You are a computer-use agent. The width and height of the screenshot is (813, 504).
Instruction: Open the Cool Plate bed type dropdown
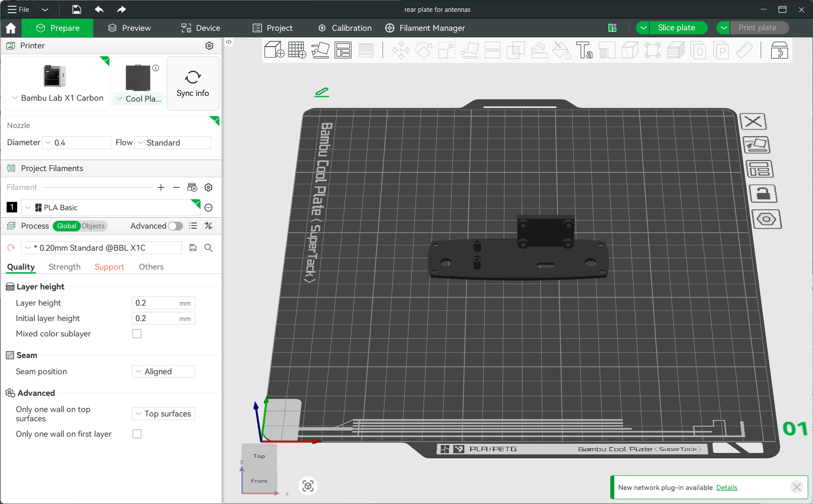pos(139,99)
